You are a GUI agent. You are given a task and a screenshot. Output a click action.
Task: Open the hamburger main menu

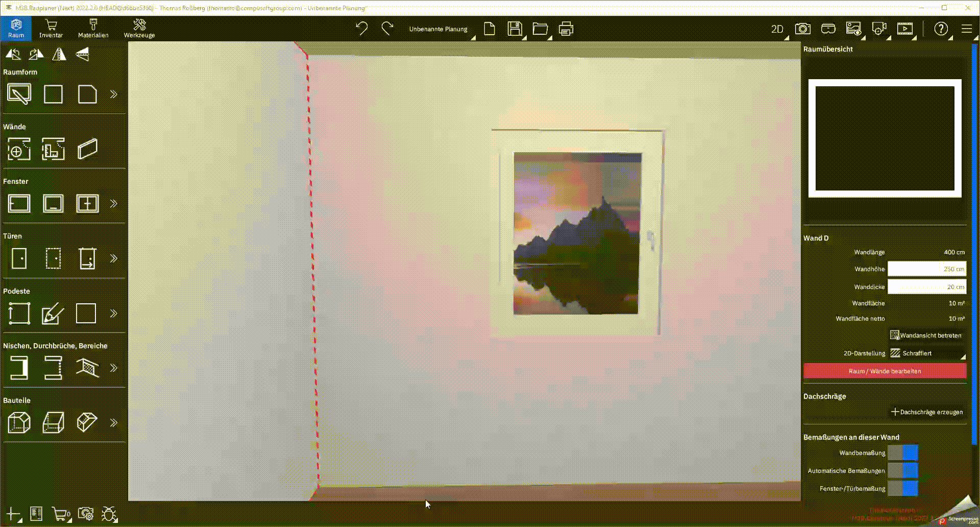coord(967,29)
